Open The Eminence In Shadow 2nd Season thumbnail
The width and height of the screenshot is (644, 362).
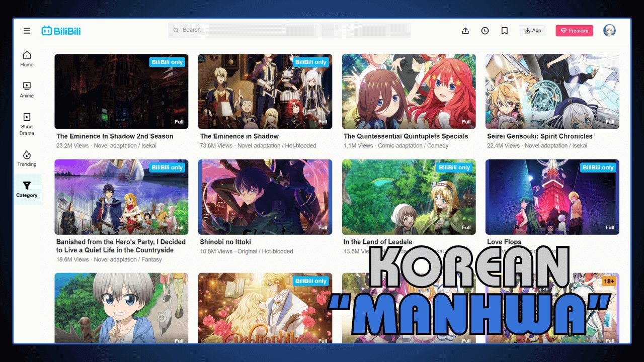tap(121, 92)
